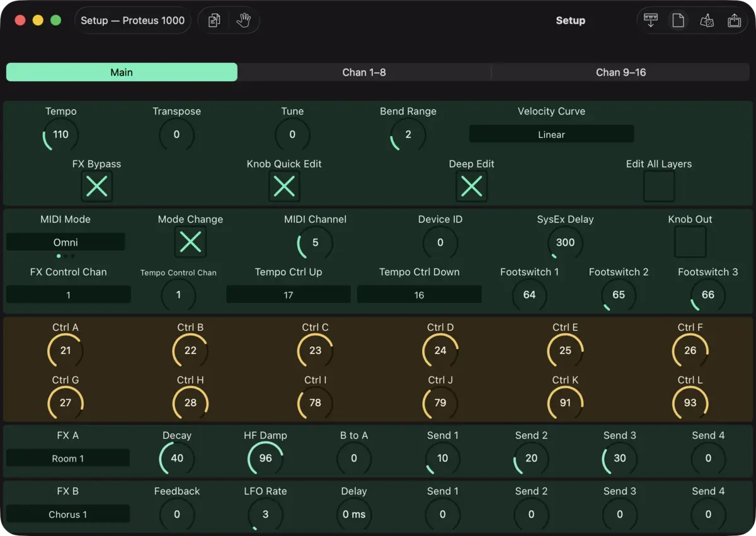Click the dice randomize icon
The image size is (756, 536).
click(706, 21)
